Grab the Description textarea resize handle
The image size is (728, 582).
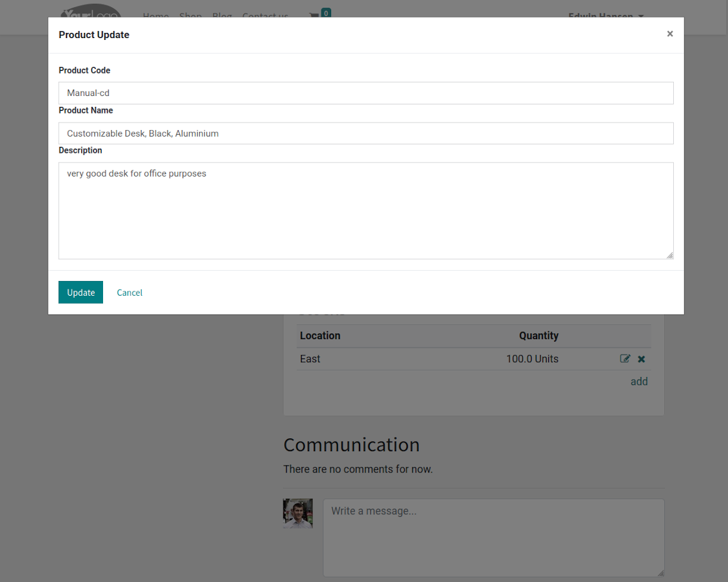(x=669, y=255)
